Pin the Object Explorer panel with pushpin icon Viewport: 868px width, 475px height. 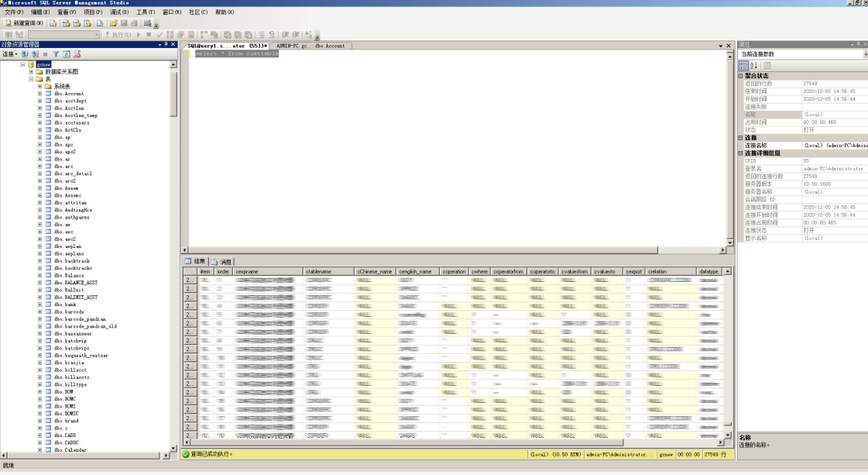point(166,45)
